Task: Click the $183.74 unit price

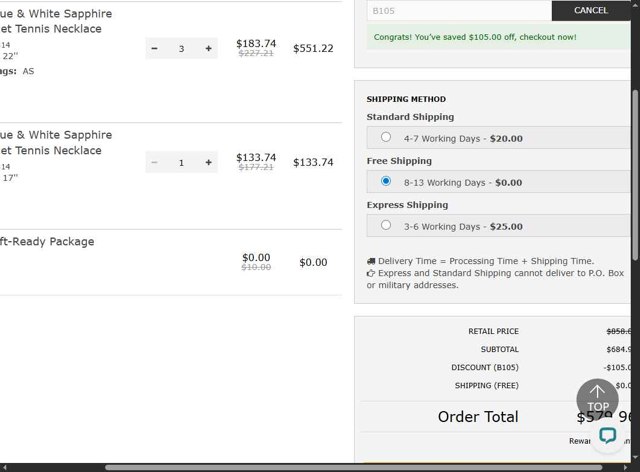Action: click(x=256, y=43)
